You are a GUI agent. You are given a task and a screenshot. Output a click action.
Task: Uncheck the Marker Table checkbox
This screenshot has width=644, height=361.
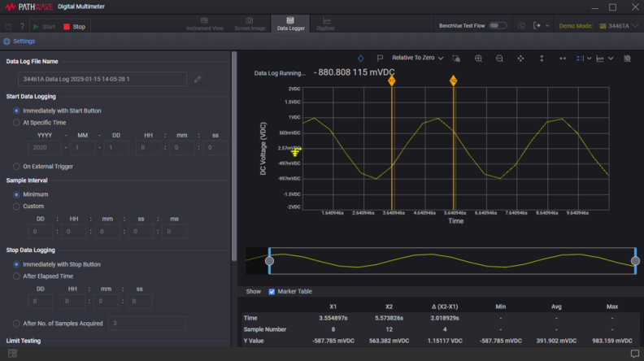(272, 291)
